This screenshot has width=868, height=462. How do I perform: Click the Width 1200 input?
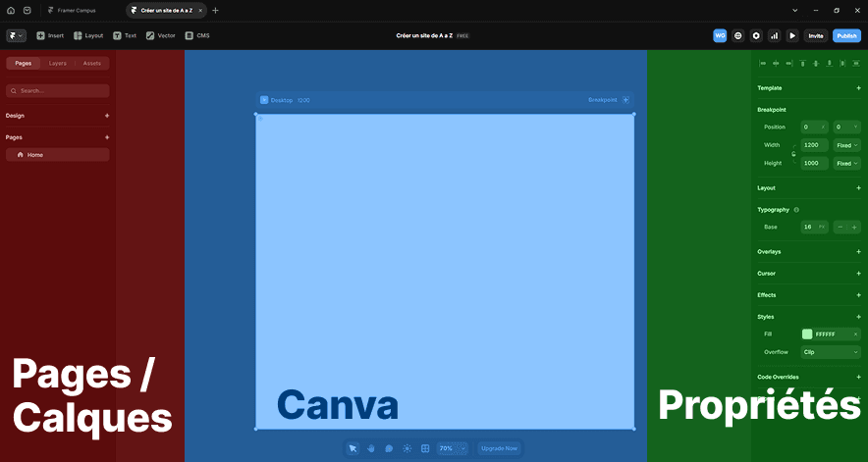[x=814, y=145]
